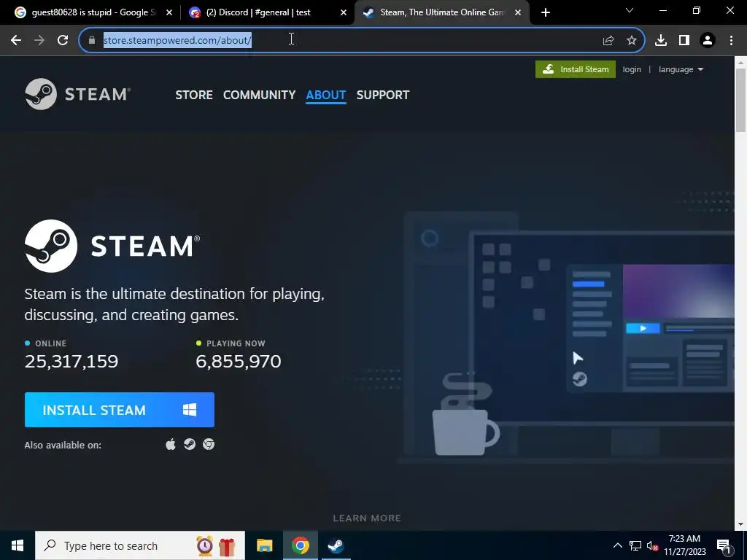This screenshot has height=560, width=747.
Task: Click the large STEAM hero logo
Action: 112,246
